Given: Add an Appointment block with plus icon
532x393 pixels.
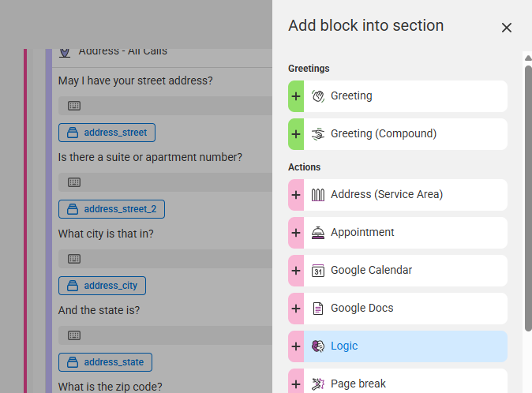Looking at the screenshot, I should [x=296, y=233].
